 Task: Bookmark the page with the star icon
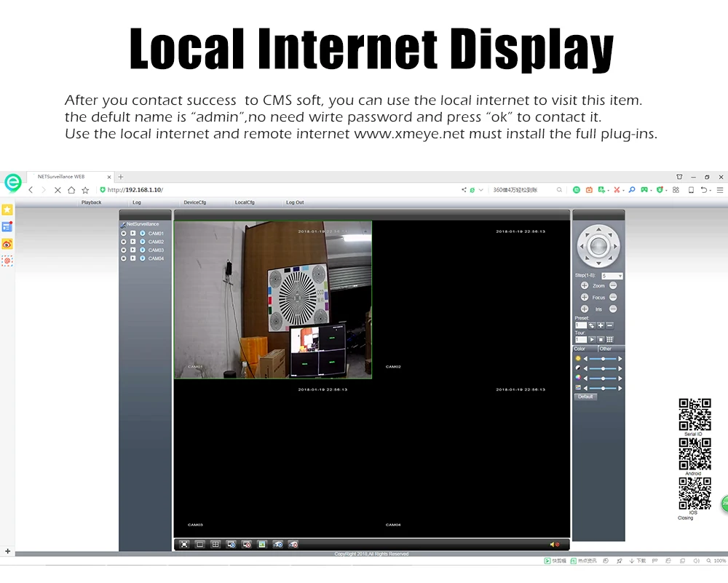[x=85, y=190]
